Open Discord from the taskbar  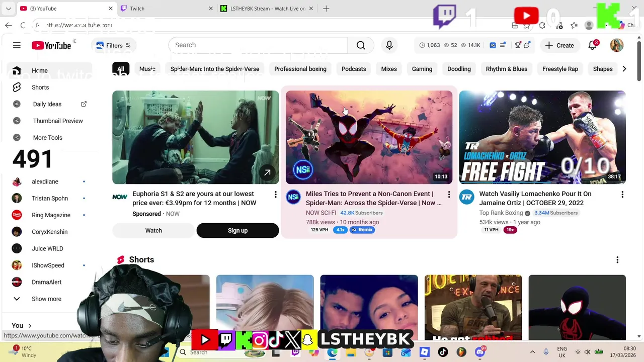point(480,352)
